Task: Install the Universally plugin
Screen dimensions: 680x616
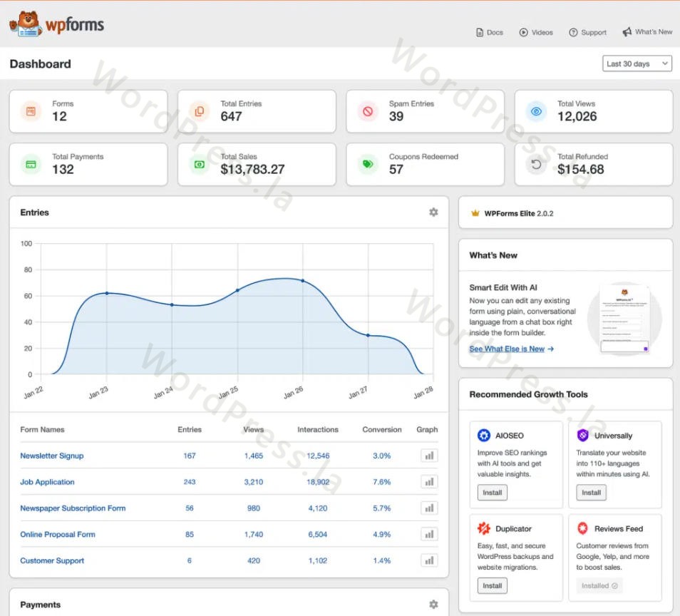Action: pos(591,493)
